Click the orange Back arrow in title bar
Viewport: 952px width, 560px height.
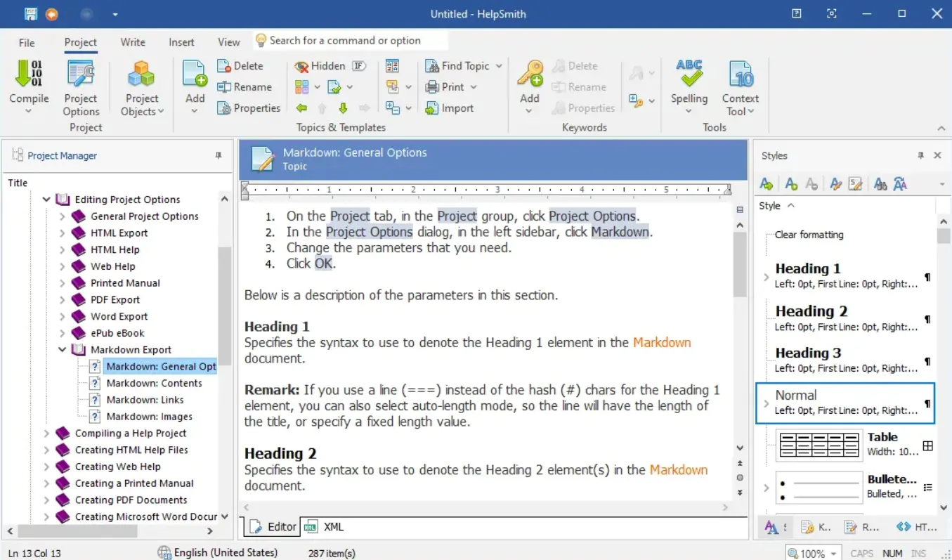click(x=52, y=13)
